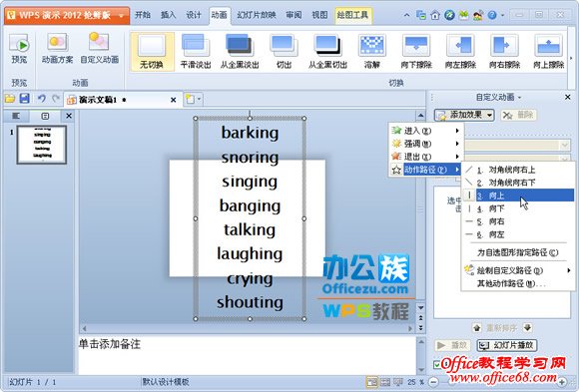Open the 幻灯片放映 ribbon tab
Viewport: 579px width, 392px height.
[257, 15]
